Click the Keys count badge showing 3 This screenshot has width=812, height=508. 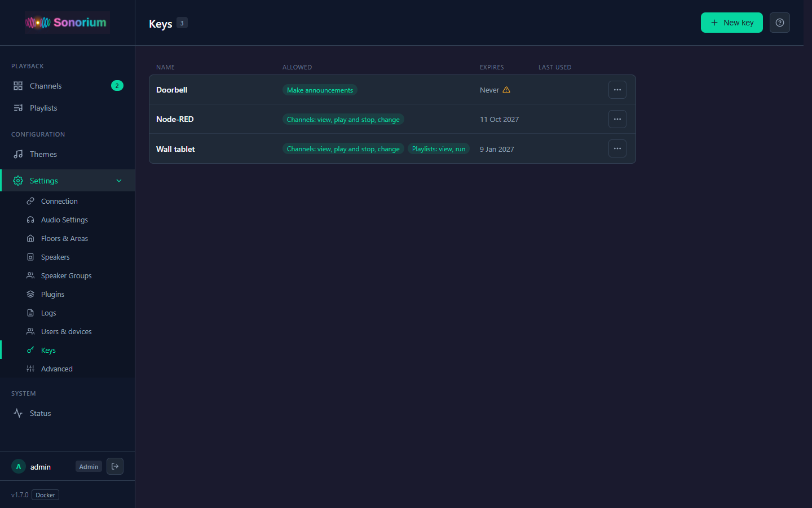(182, 23)
